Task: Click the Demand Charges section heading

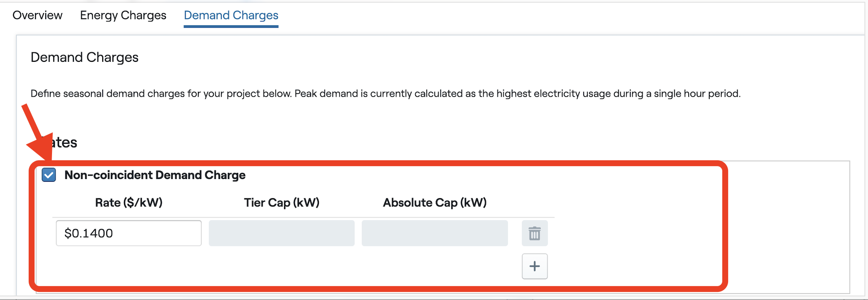Action: (x=84, y=57)
